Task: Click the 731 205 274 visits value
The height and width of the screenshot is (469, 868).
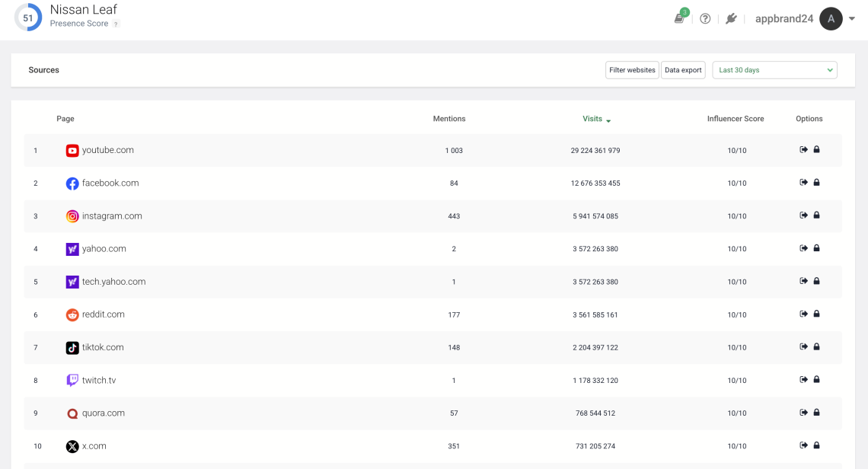Action: coord(595,446)
